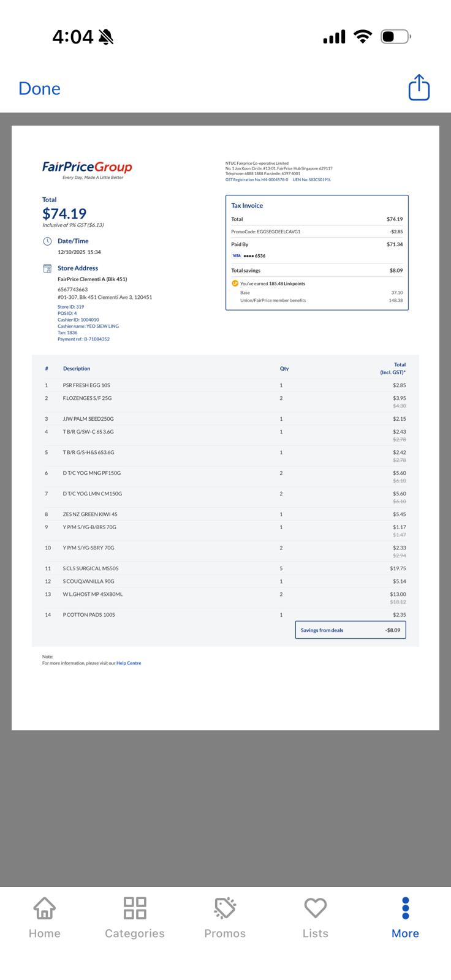
Task: Select the Savings from deals box
Action: pos(351,630)
